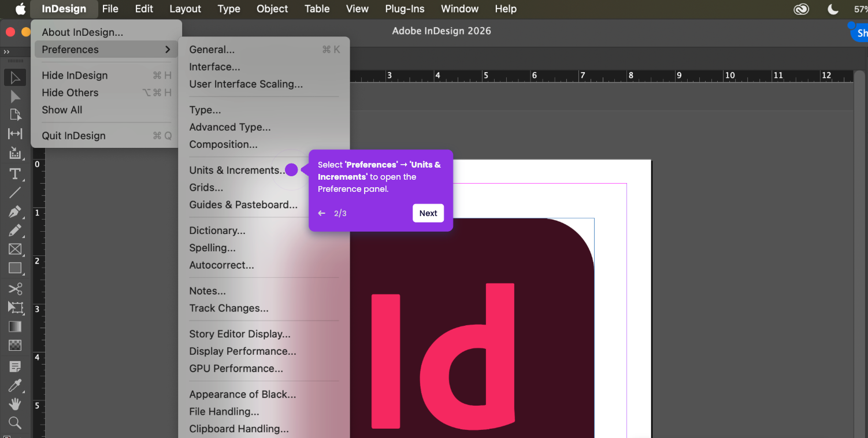This screenshot has width=868, height=438.
Task: Open Track Changes... preferences
Action: point(264,309)
